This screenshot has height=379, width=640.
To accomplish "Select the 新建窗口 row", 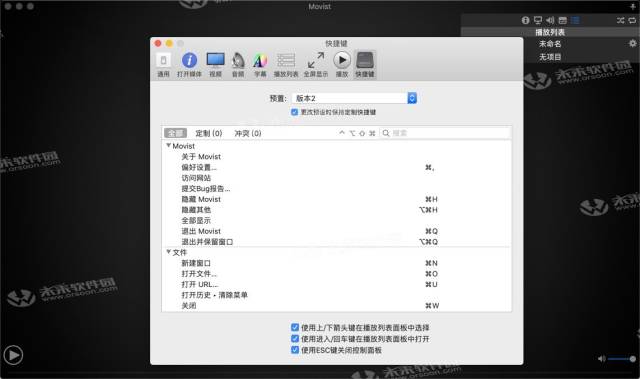I will tap(336, 263).
